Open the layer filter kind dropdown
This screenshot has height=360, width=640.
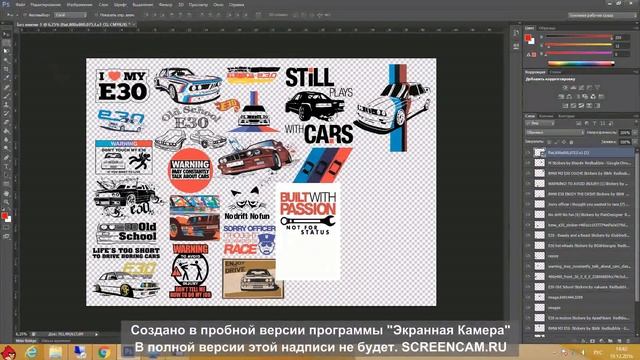(540, 123)
